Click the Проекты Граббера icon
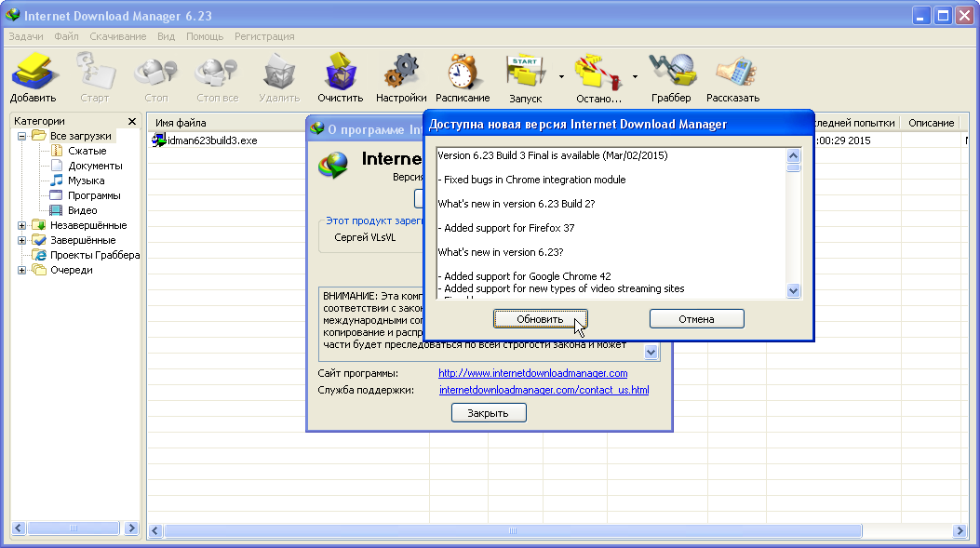 tap(39, 255)
